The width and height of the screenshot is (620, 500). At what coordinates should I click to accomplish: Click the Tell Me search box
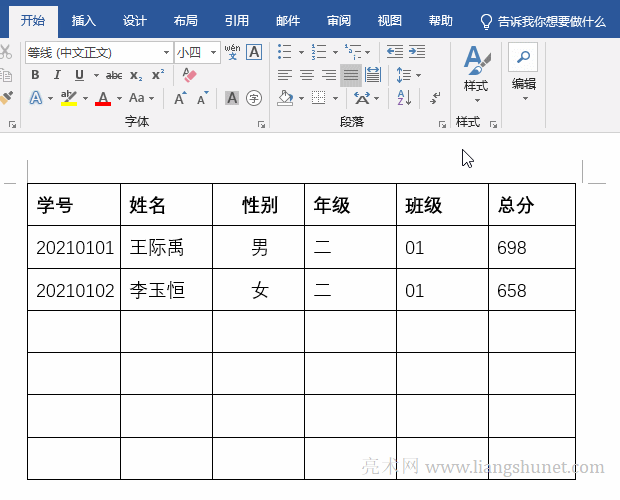543,21
